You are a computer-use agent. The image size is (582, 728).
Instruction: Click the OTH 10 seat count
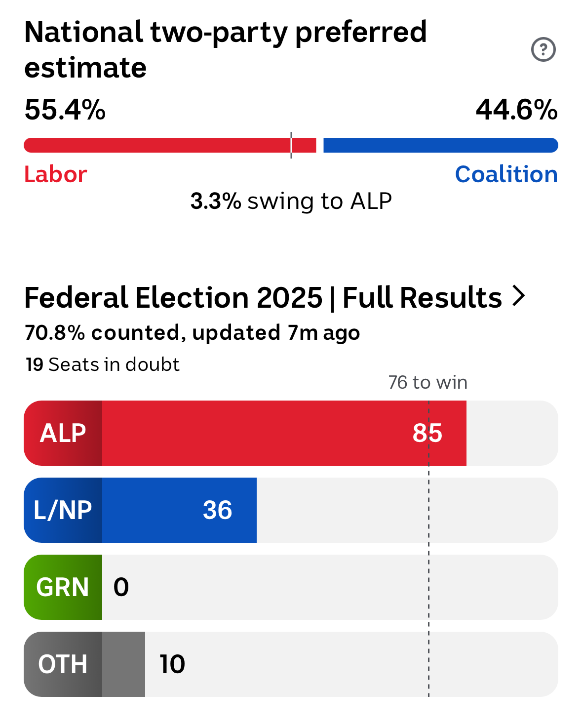tap(172, 664)
